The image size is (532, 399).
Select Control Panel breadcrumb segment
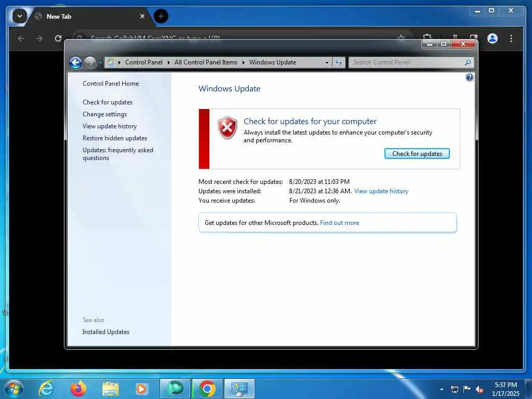pyautogui.click(x=144, y=62)
